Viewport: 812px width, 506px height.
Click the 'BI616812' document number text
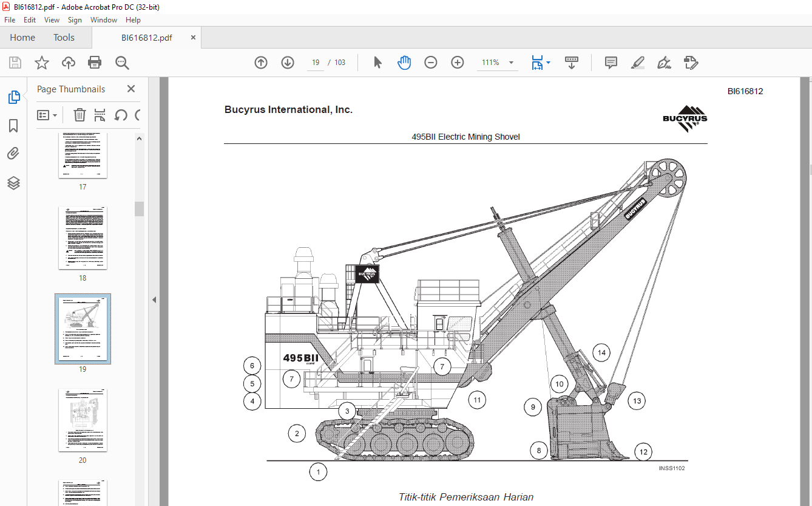745,92
